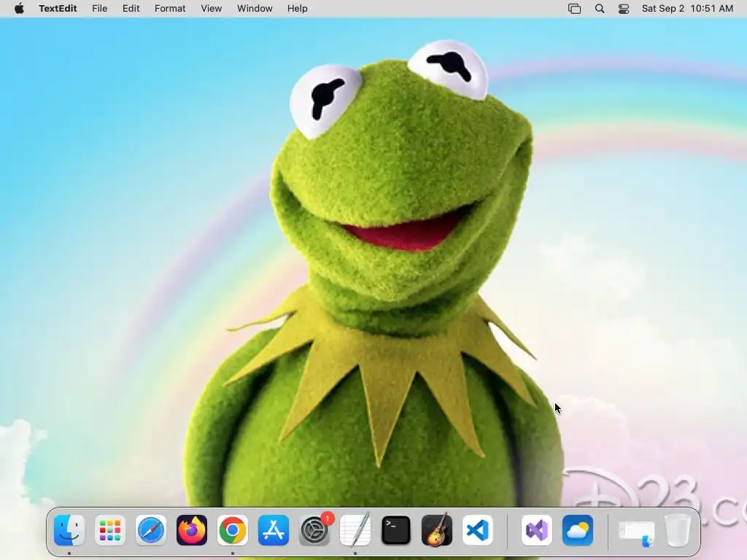Open the Apple menu

click(19, 9)
